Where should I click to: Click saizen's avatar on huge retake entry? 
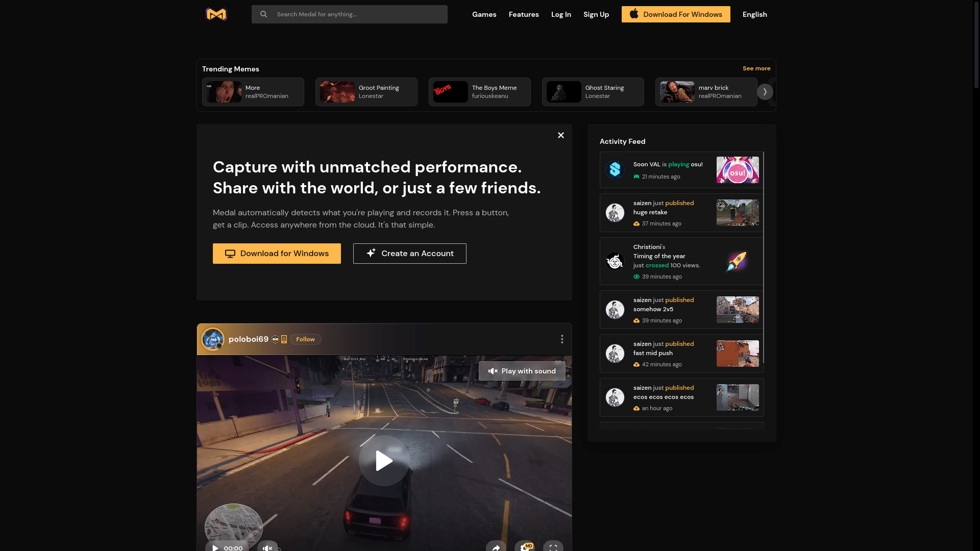point(615,213)
